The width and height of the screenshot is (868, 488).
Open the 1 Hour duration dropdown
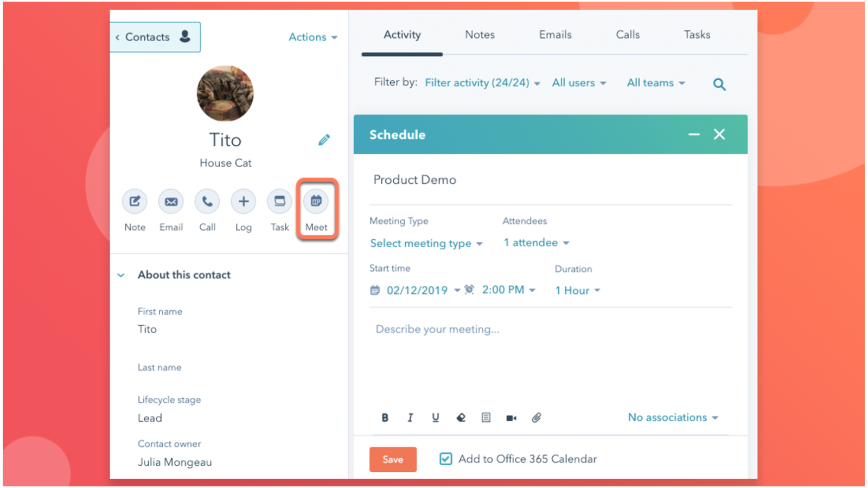click(x=577, y=290)
